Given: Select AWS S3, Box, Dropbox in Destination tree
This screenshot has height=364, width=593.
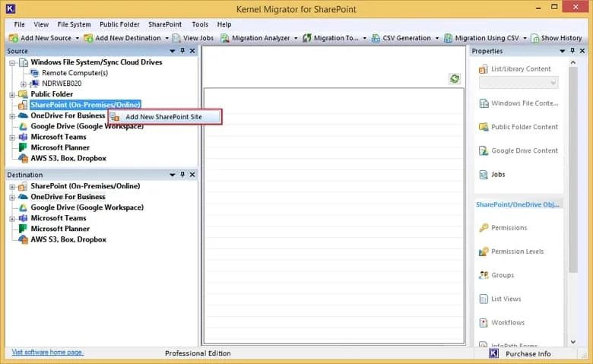Looking at the screenshot, I should [x=68, y=239].
